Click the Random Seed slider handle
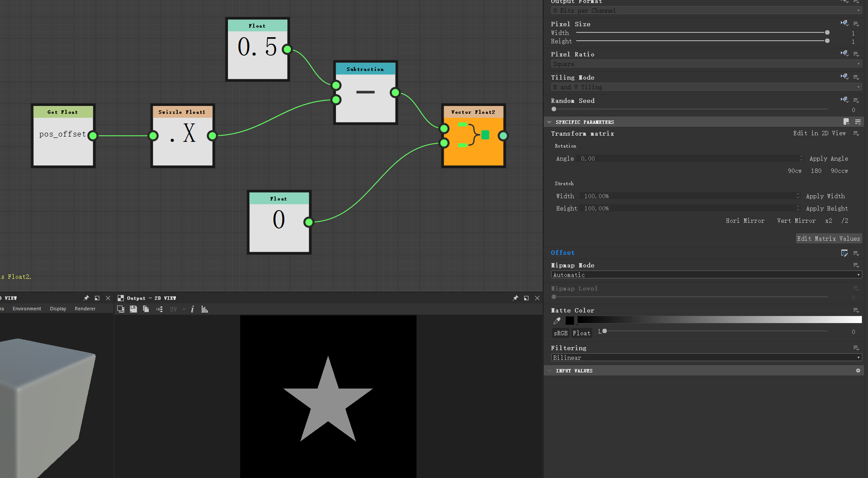The height and width of the screenshot is (478, 868). click(x=554, y=109)
